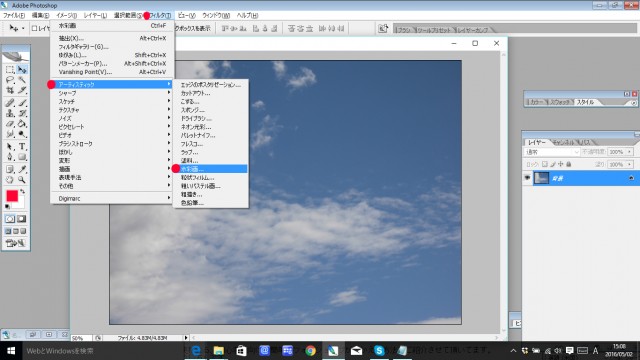Open Google Chrome from the taskbar
Viewport: 640px width, 360px height.
[x=311, y=351]
